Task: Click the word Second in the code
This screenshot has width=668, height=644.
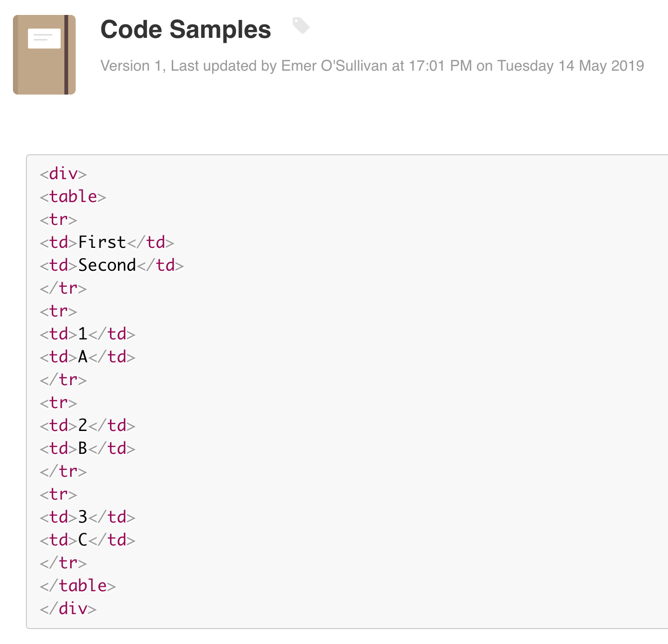Action: 107,265
